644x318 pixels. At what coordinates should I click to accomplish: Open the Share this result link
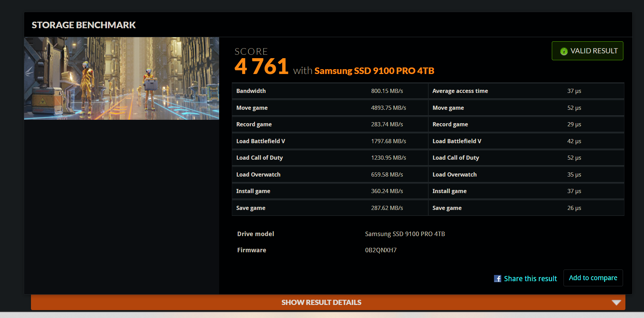(530, 278)
